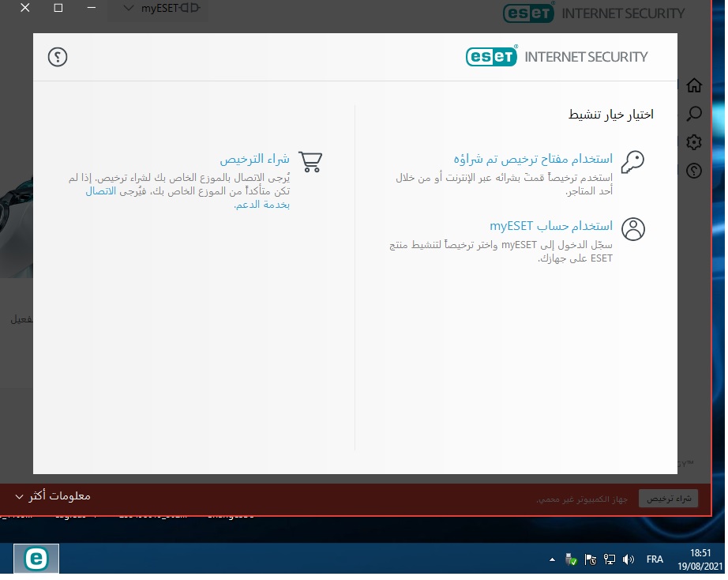This screenshot has width=728, height=580.
Task: Minimize the ESET window
Action: click(92, 8)
